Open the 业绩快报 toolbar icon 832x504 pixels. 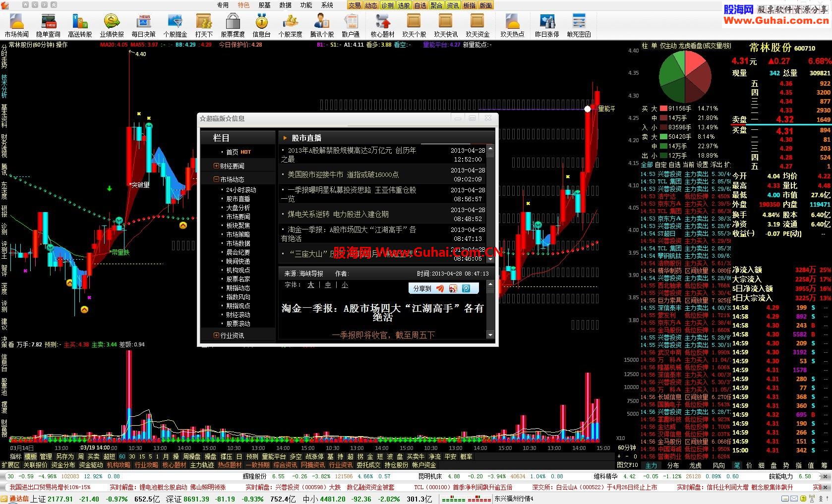(x=112, y=26)
